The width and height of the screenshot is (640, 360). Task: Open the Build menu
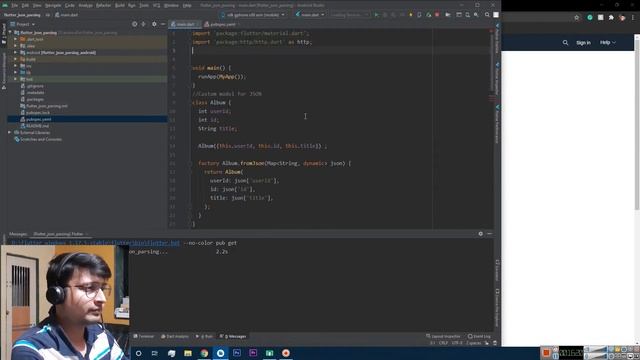pyautogui.click(x=120, y=5)
